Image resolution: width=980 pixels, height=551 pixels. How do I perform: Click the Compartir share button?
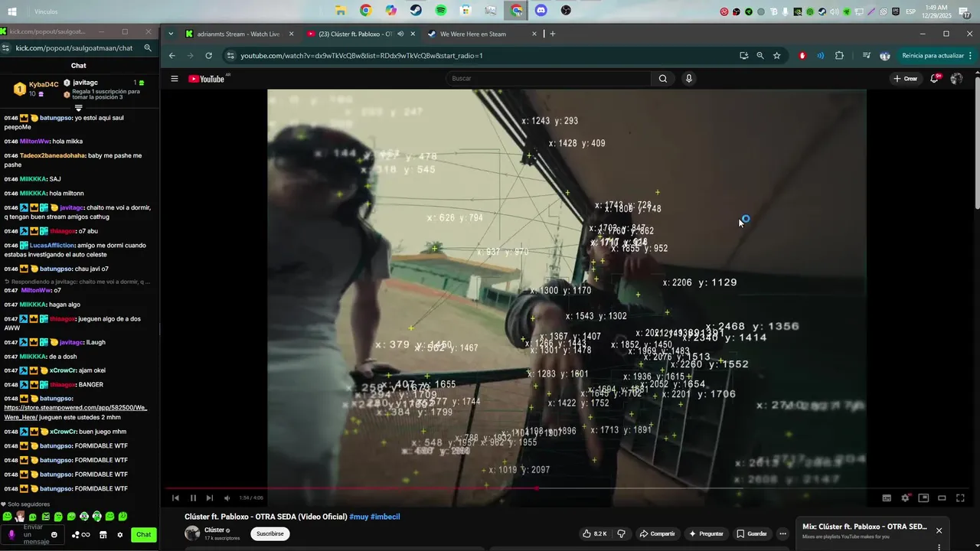657,533
